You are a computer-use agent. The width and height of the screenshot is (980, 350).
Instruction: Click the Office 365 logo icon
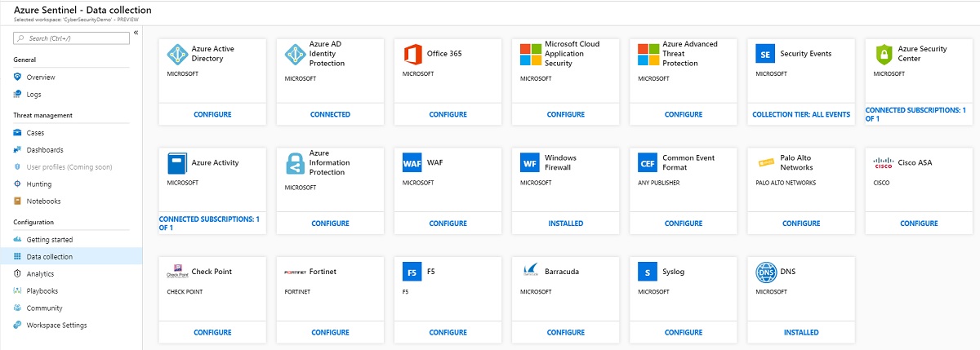(x=412, y=54)
